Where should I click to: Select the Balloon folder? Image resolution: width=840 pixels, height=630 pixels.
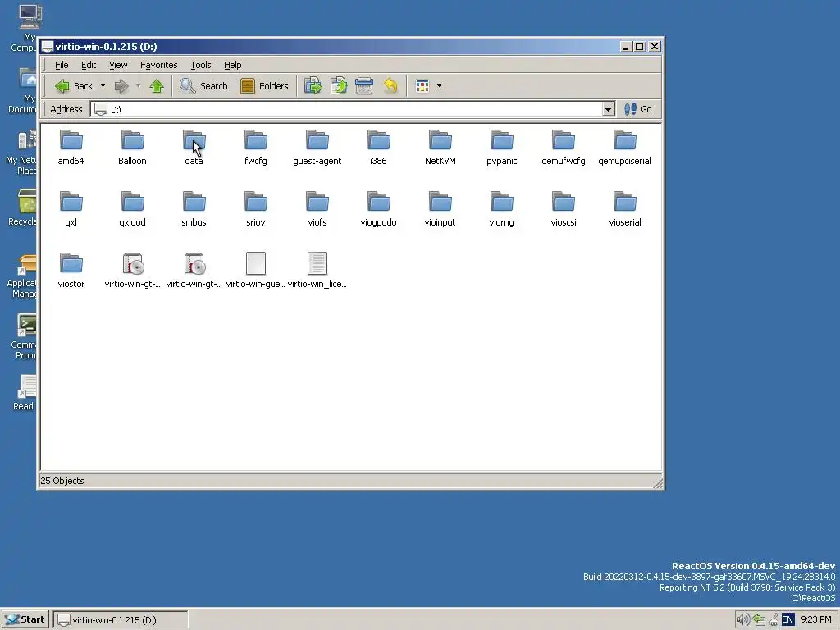[132, 148]
